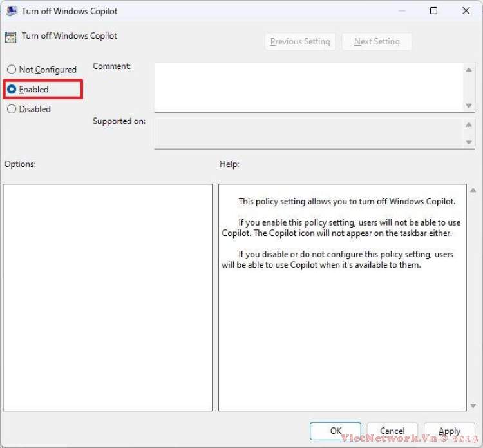Click Comment box scroll down arrow
Image resolution: width=483 pixels, height=448 pixels.
coord(469,106)
